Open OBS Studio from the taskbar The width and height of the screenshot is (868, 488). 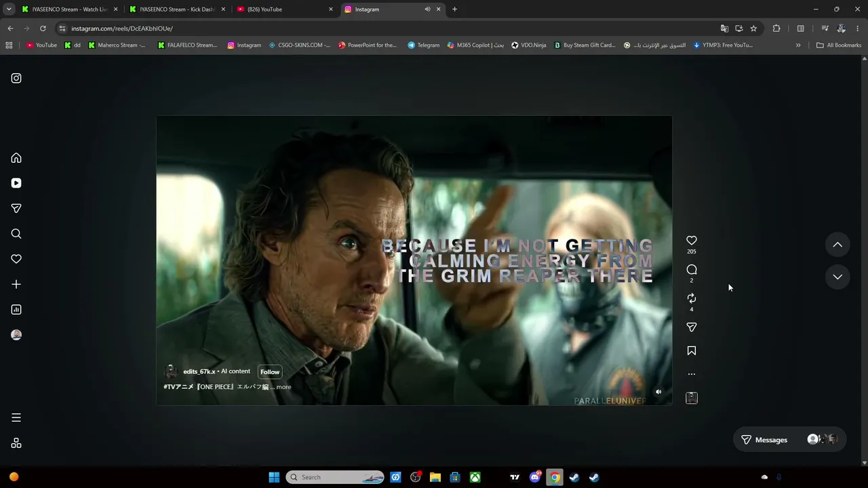click(x=416, y=477)
